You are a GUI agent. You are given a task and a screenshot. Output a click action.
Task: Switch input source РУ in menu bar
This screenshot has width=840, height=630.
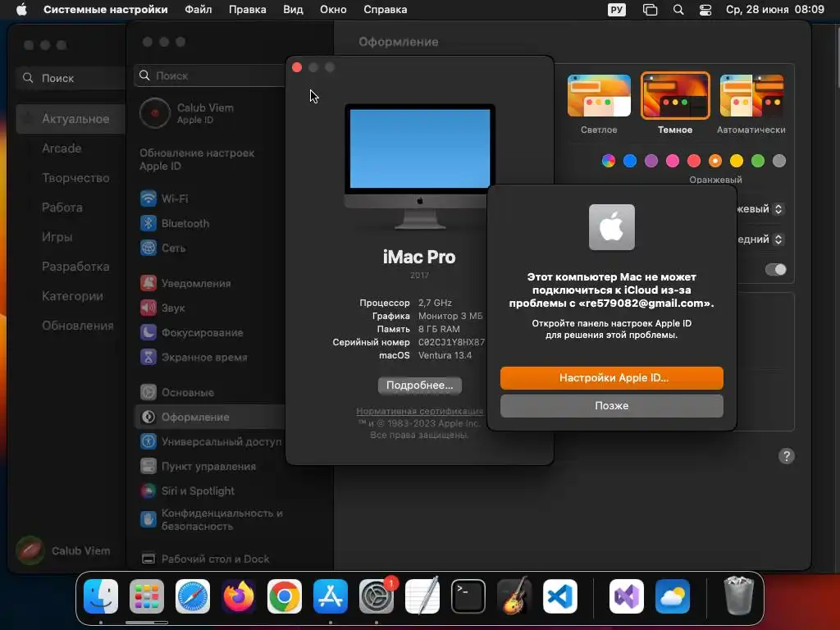[x=617, y=10]
